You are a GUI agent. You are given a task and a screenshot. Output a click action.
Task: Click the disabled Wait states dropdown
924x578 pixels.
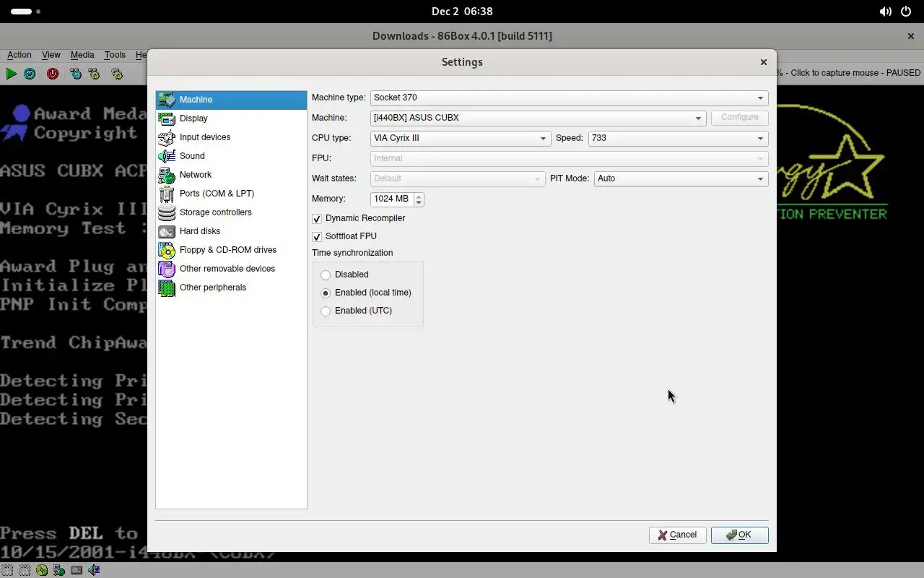[x=458, y=178]
